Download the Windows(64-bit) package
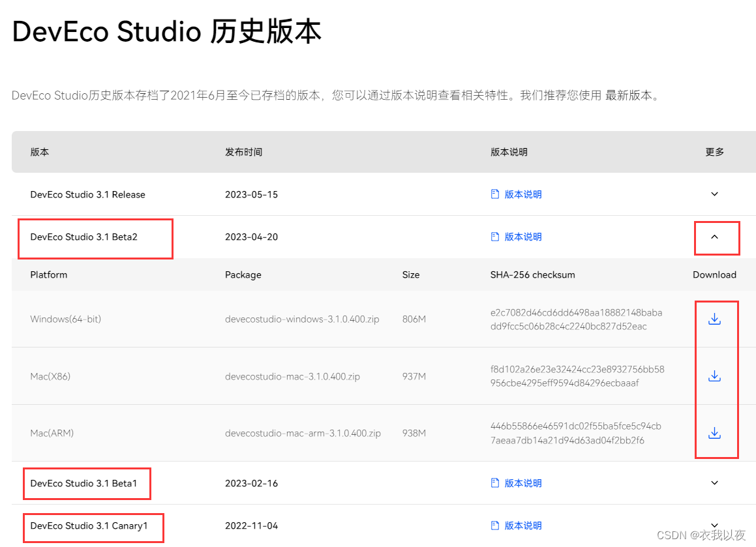This screenshot has height=547, width=756. point(714,319)
